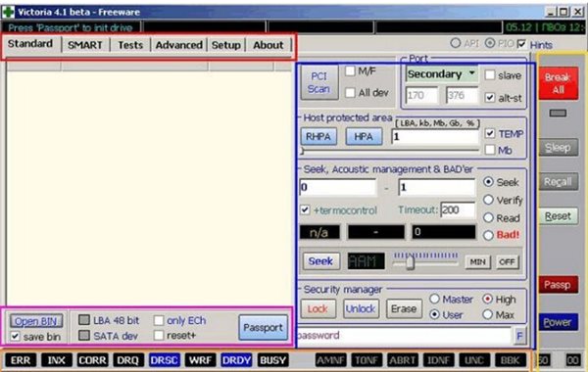Click the DRSC status indicator
This screenshot has height=372, width=588.
(x=164, y=360)
